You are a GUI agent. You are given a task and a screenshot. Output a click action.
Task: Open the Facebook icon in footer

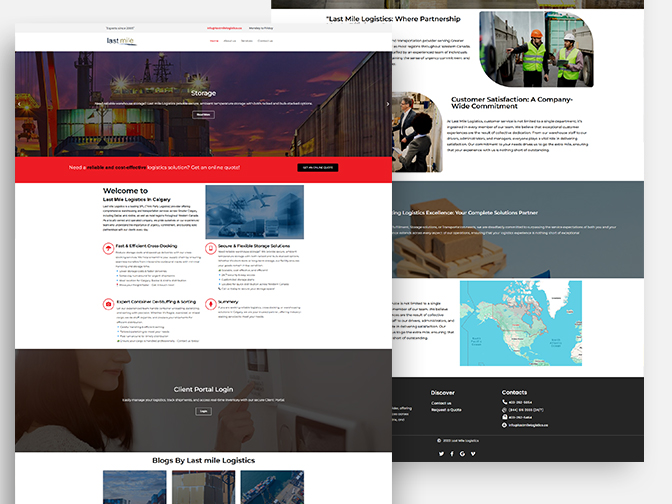pos(452,453)
